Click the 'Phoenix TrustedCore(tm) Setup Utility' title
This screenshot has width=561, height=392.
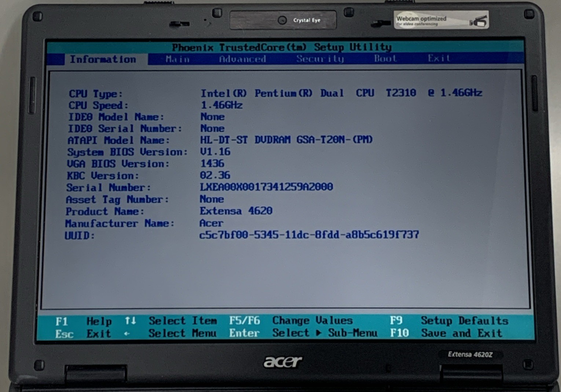(x=282, y=47)
